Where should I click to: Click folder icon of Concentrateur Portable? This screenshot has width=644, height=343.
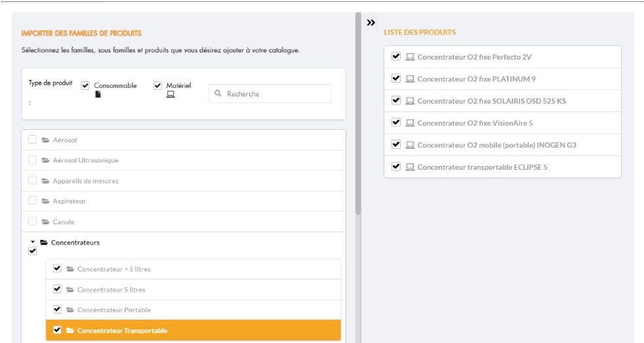(x=70, y=310)
